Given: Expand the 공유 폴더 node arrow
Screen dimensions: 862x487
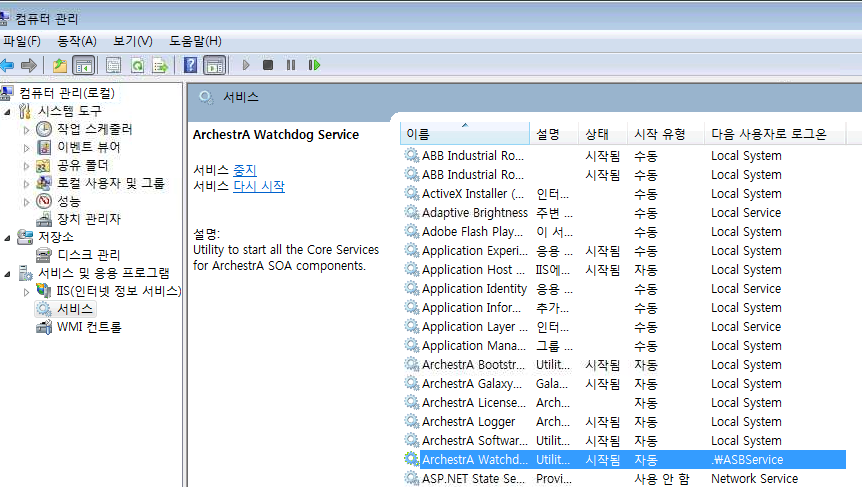Looking at the screenshot, I should tap(26, 166).
